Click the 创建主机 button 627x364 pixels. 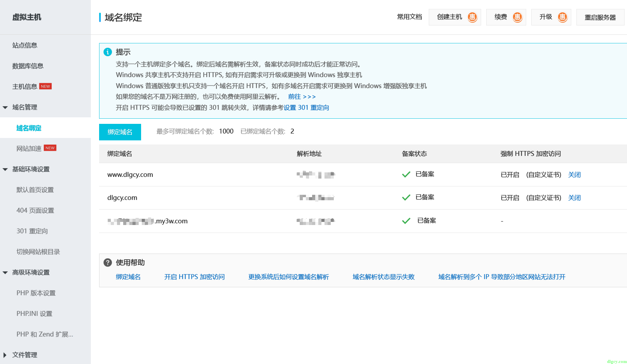(x=455, y=17)
